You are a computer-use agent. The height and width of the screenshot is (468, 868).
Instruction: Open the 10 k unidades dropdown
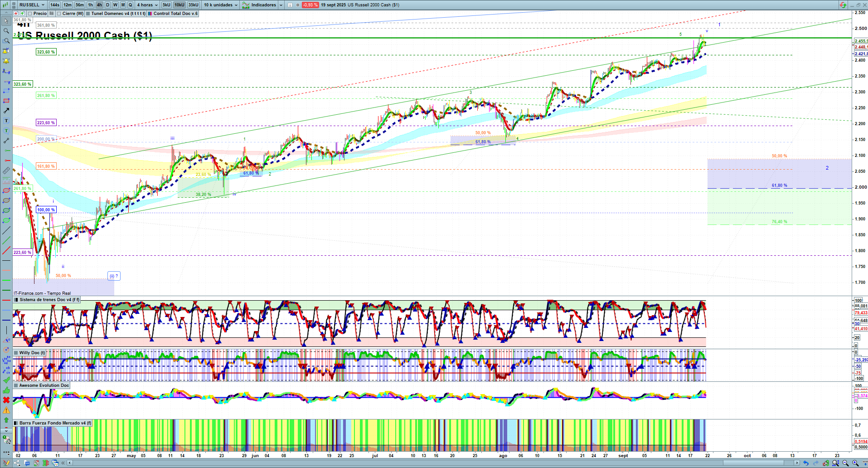coord(221,5)
